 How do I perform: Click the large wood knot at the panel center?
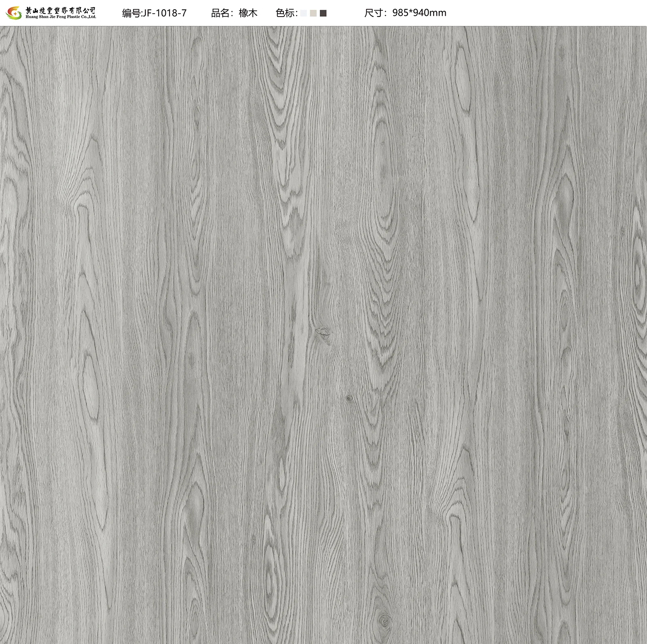click(323, 333)
